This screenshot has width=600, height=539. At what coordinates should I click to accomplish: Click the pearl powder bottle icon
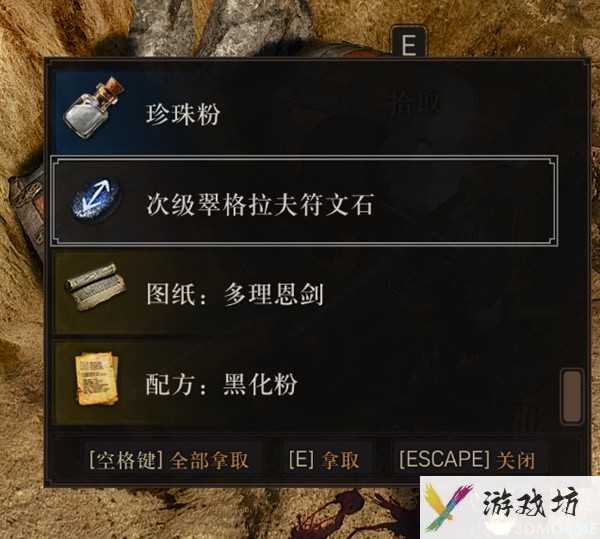click(x=94, y=107)
